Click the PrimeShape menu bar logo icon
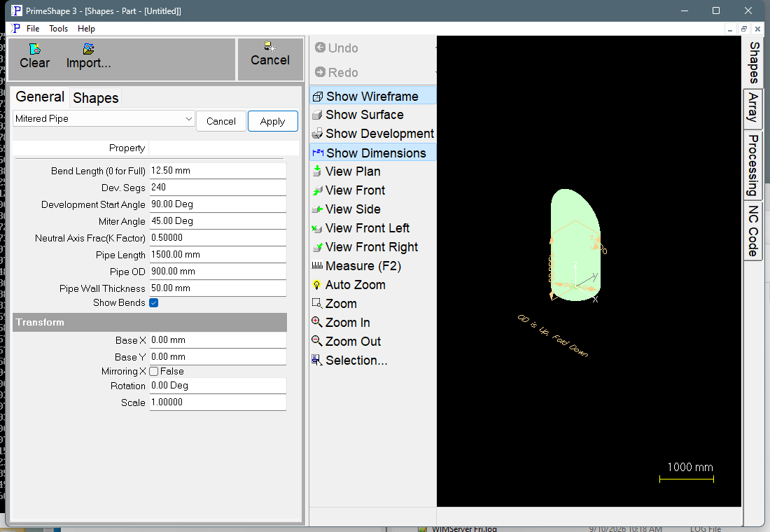The width and height of the screenshot is (770, 532). tap(15, 28)
